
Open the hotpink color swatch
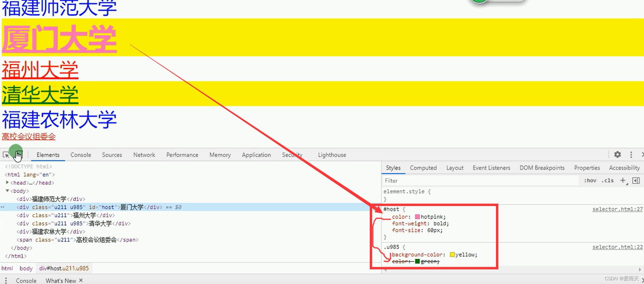pos(418,217)
